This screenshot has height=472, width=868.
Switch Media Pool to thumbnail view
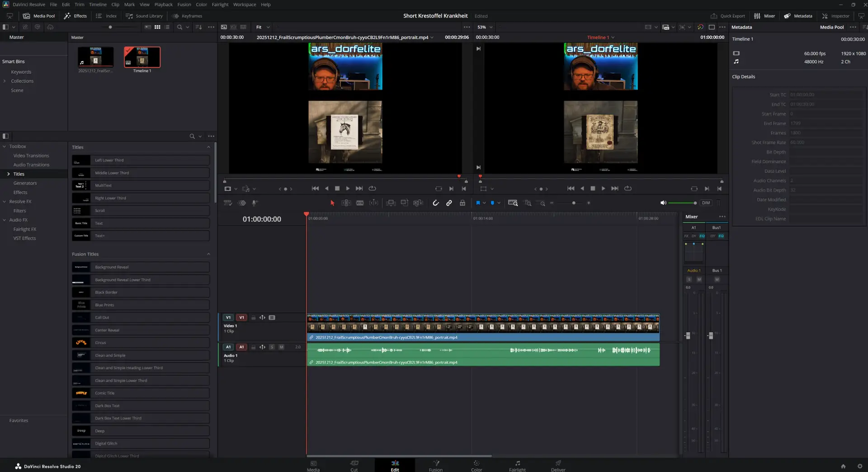tap(157, 27)
